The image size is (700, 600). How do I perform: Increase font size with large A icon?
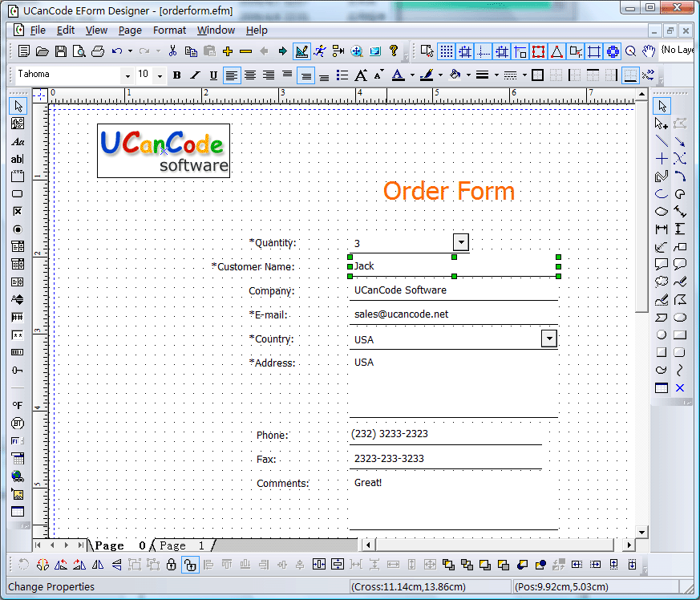(x=361, y=75)
